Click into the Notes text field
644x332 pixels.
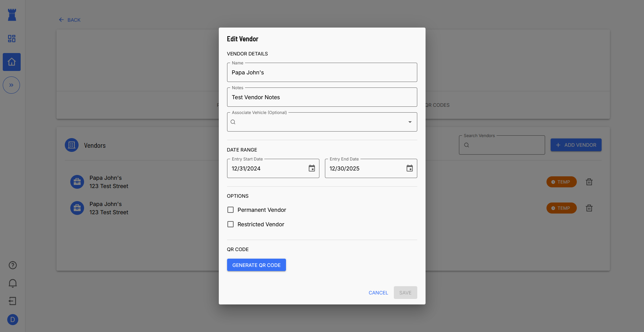click(322, 97)
